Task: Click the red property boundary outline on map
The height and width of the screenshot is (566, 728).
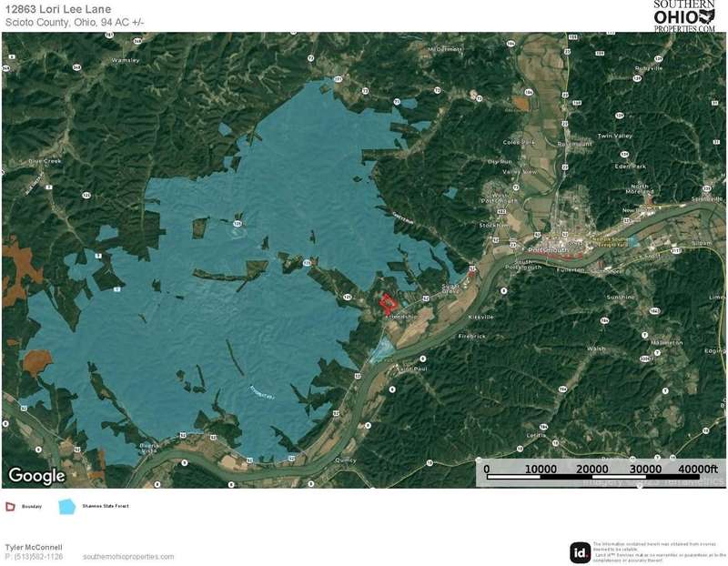Action: pyautogui.click(x=389, y=304)
